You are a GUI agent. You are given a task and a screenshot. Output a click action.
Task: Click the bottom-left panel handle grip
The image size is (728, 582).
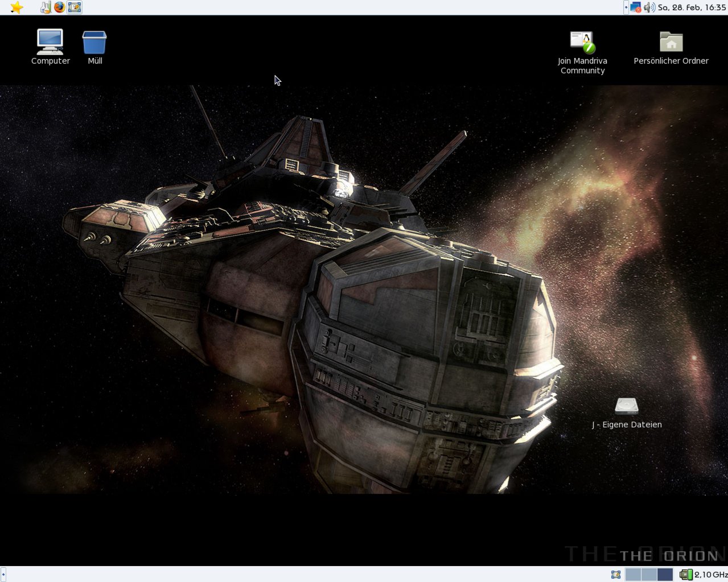click(3, 575)
